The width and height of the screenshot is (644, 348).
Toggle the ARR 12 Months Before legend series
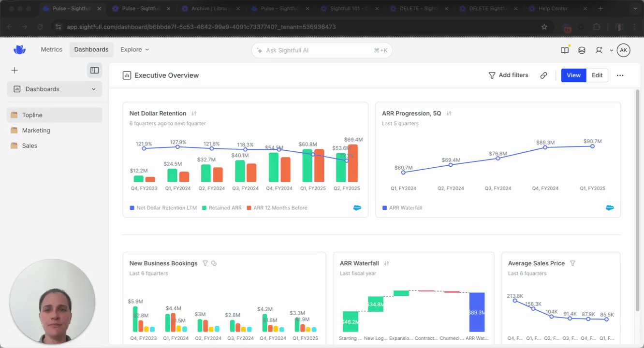point(277,208)
